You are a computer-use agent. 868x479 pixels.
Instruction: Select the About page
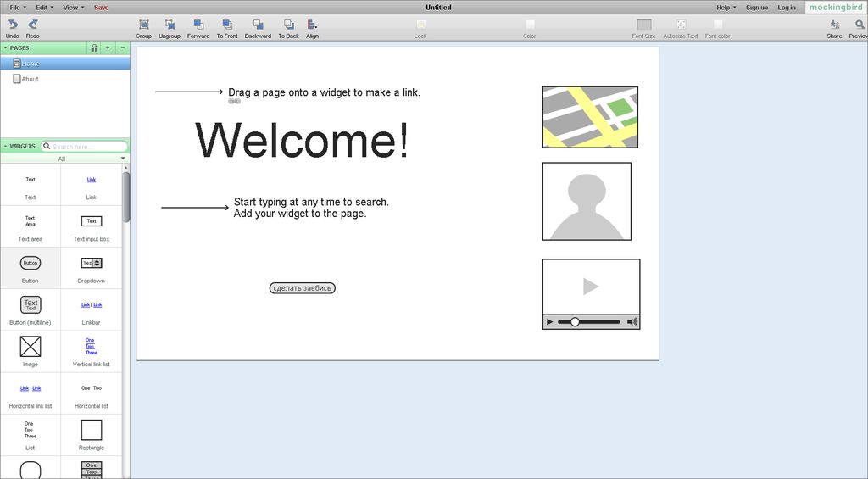(64, 79)
